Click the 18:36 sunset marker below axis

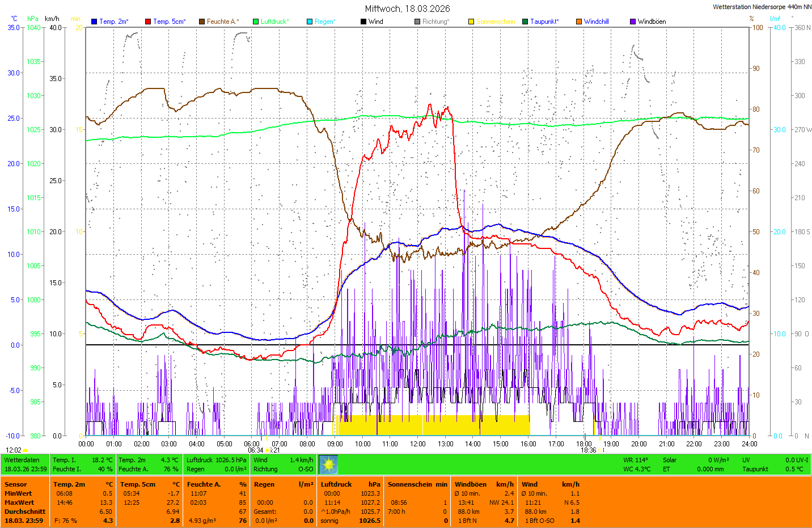tap(588, 450)
